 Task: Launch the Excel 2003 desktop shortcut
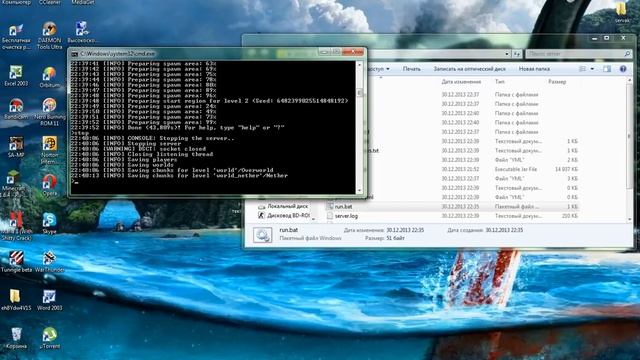click(16, 76)
